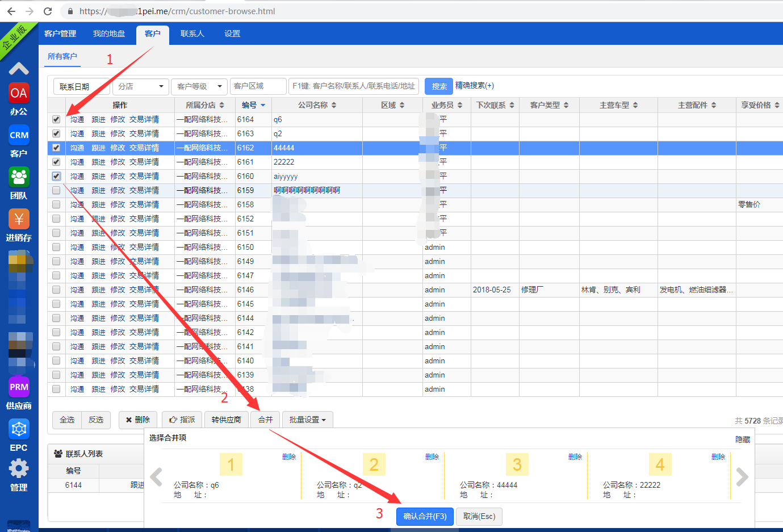Viewport: 783px width, 532px height.
Task: Switch to the 联系人 tab
Action: [192, 34]
